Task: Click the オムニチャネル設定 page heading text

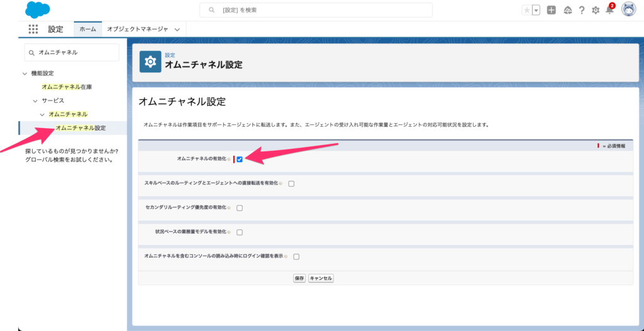Action: [182, 102]
